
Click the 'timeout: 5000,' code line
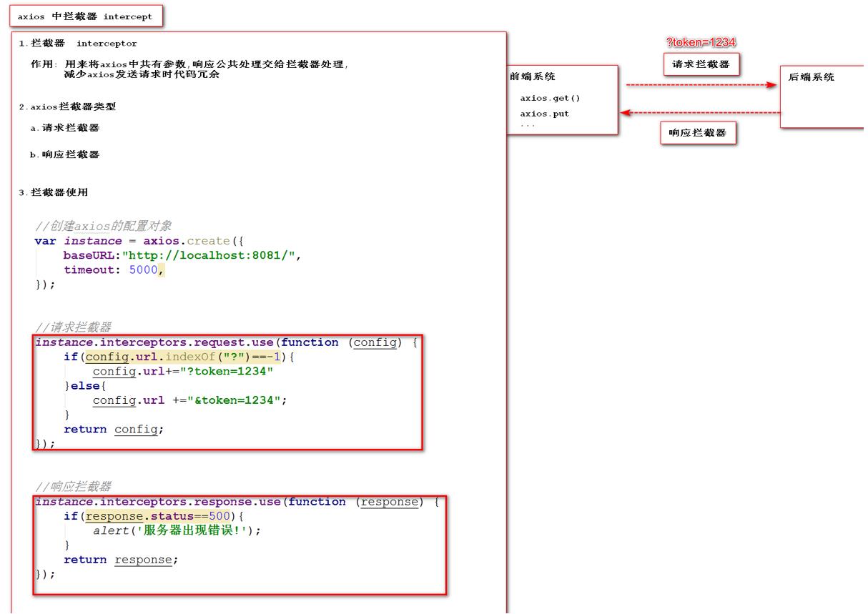(114, 269)
